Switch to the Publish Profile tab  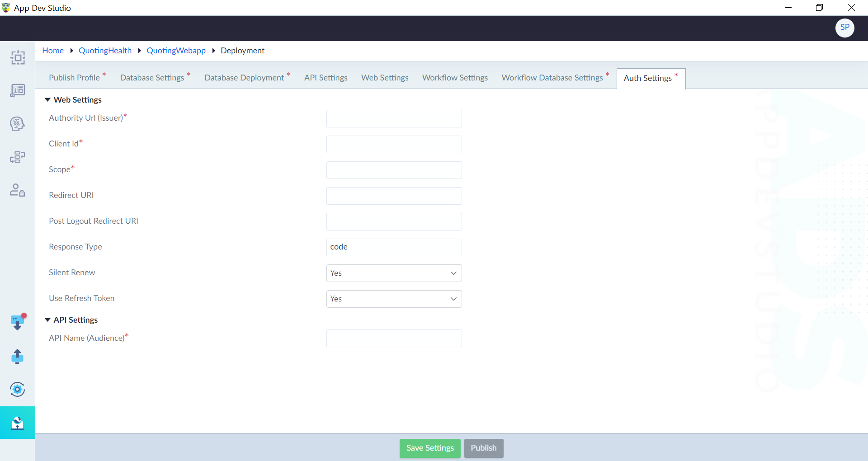[77, 78]
